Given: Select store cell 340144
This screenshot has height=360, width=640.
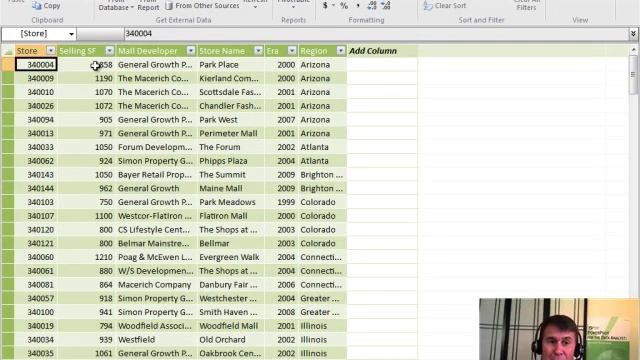Looking at the screenshot, I should click(x=36, y=189).
